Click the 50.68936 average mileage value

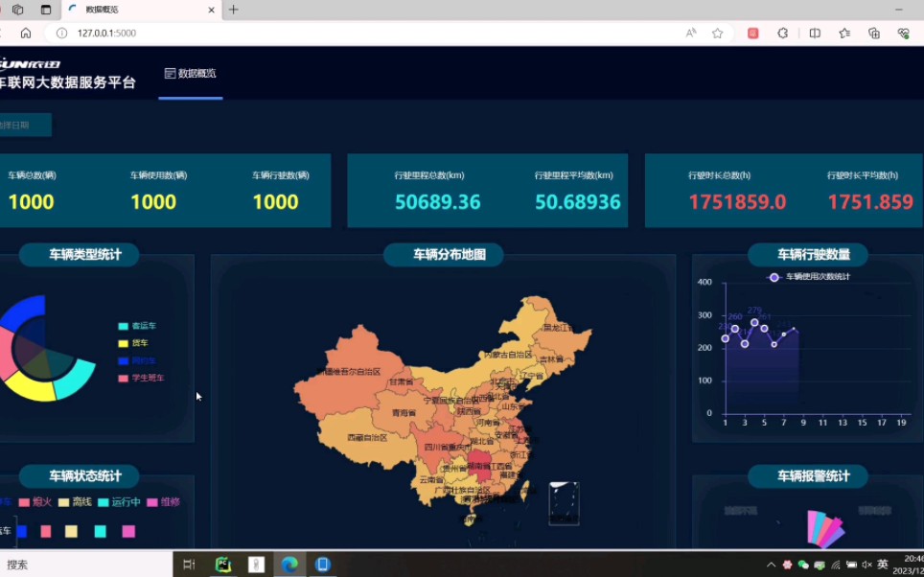577,202
